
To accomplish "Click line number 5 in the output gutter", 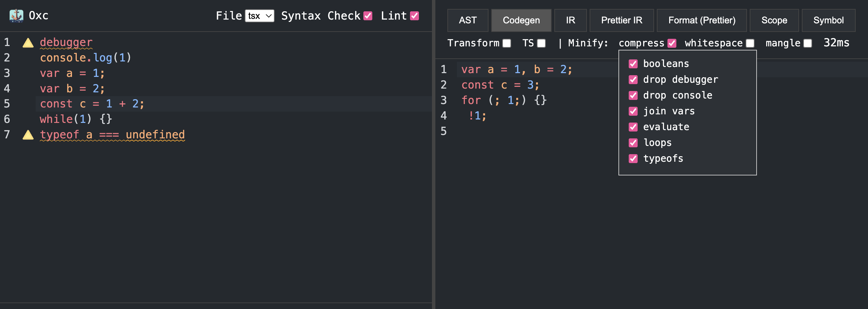I will click(x=444, y=131).
